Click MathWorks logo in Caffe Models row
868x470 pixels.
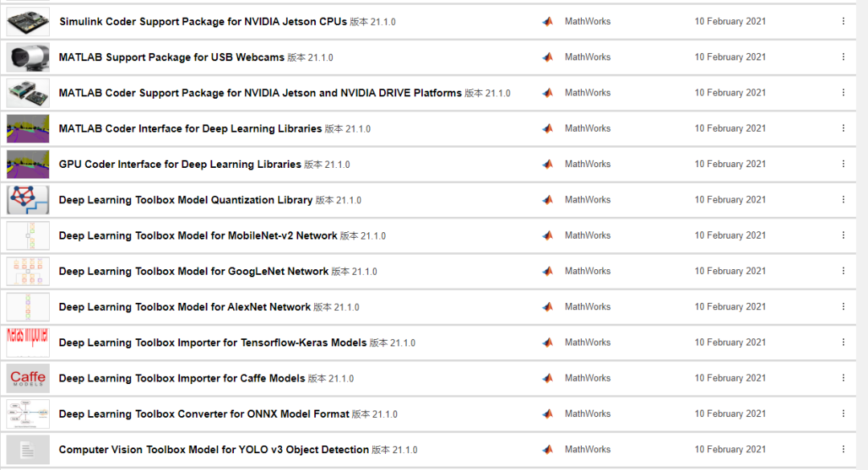point(547,378)
